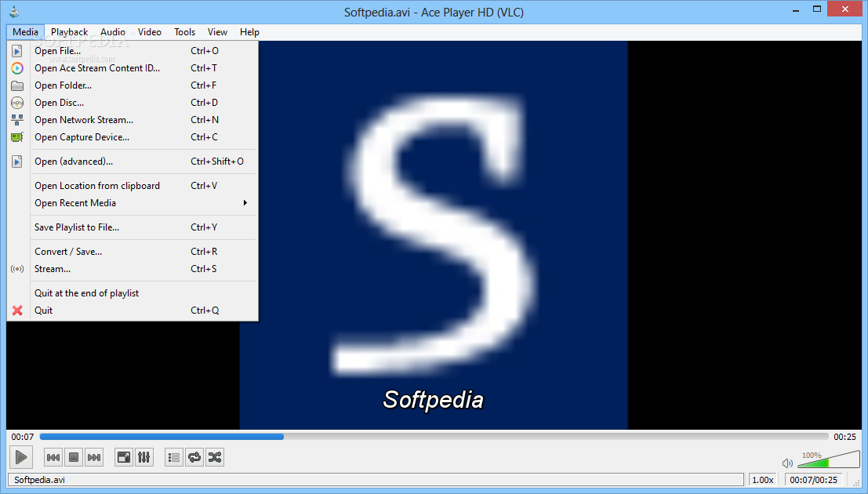Select Save Playlist to File...
The width and height of the screenshot is (868, 494).
(133, 227)
